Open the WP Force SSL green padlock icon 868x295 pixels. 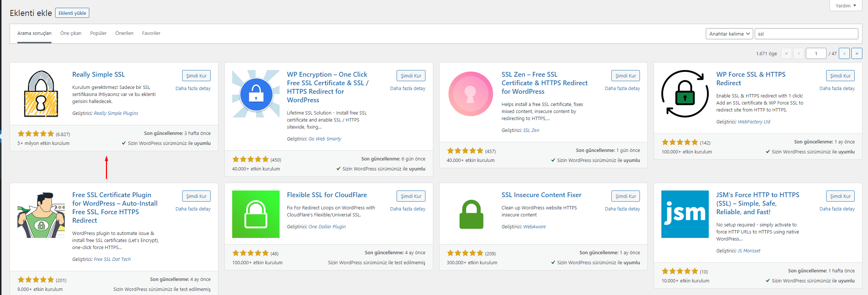point(685,94)
